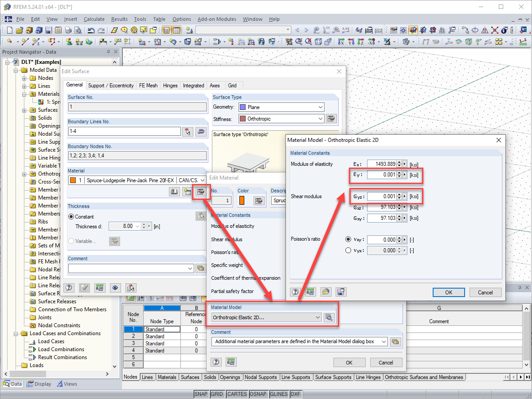Click the pick boundary lines cursor icon
The height and width of the screenshot is (399, 532).
pos(188,132)
